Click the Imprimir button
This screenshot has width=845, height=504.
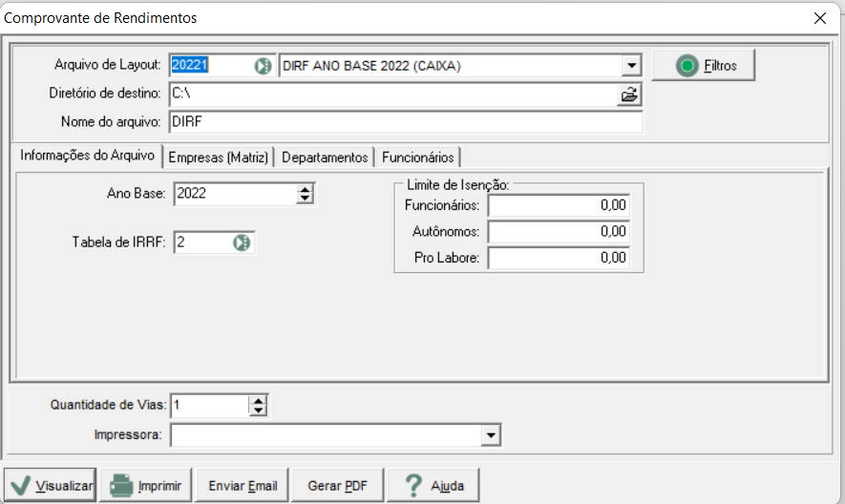(x=145, y=486)
